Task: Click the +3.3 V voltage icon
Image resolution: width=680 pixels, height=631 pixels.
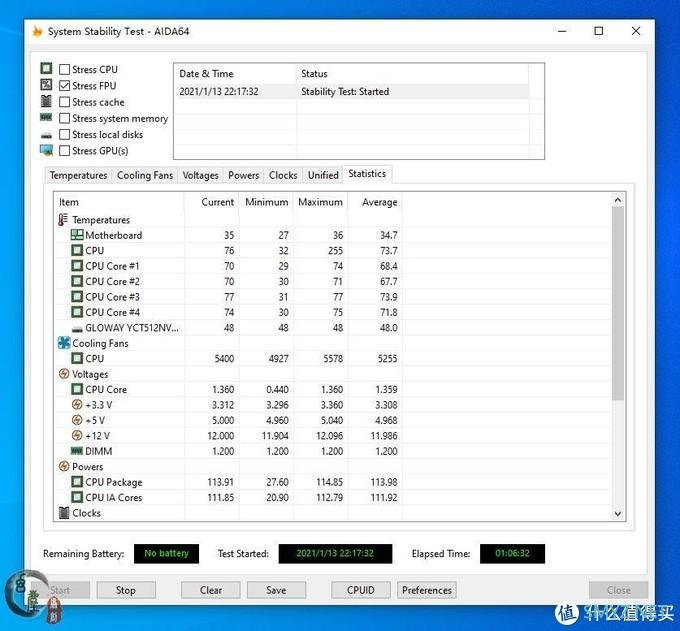Action: (77, 405)
